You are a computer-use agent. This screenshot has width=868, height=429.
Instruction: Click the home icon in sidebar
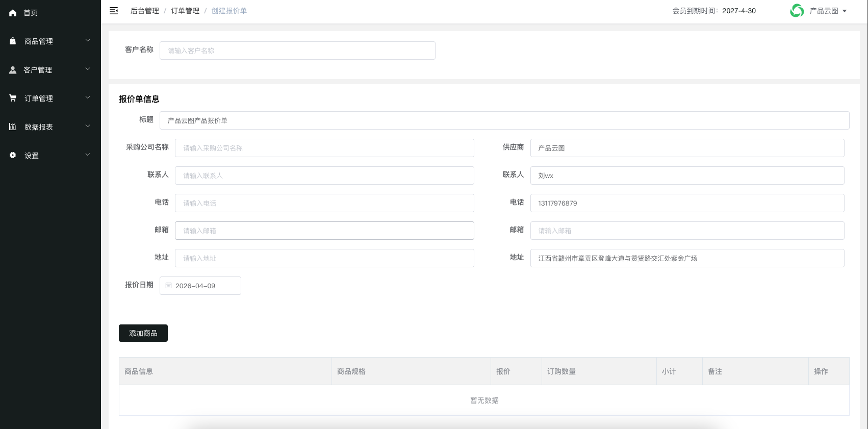tap(13, 13)
